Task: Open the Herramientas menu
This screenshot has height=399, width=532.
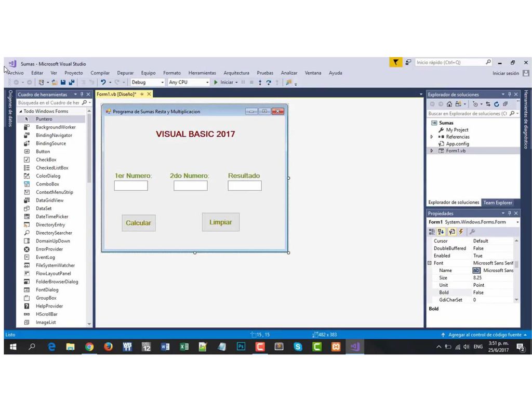Action: (202, 73)
